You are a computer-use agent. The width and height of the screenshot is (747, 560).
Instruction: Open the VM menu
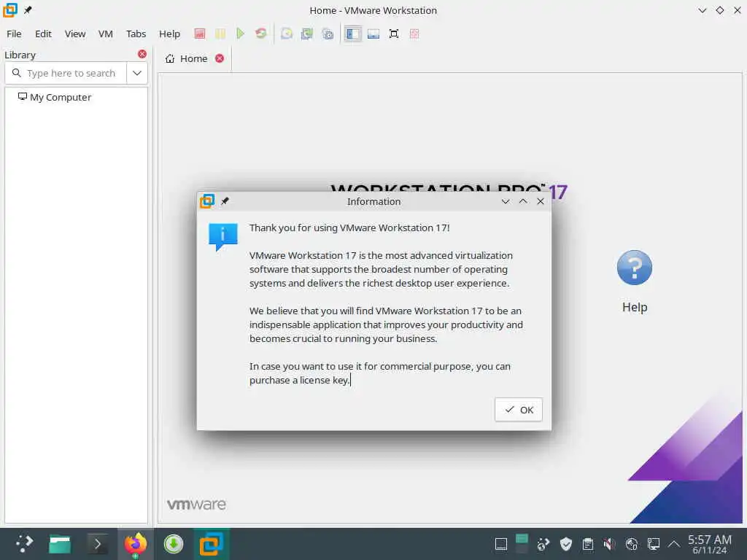[105, 34]
